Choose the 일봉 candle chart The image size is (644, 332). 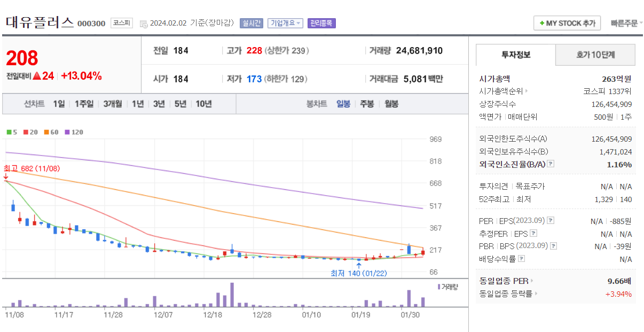[343, 104]
